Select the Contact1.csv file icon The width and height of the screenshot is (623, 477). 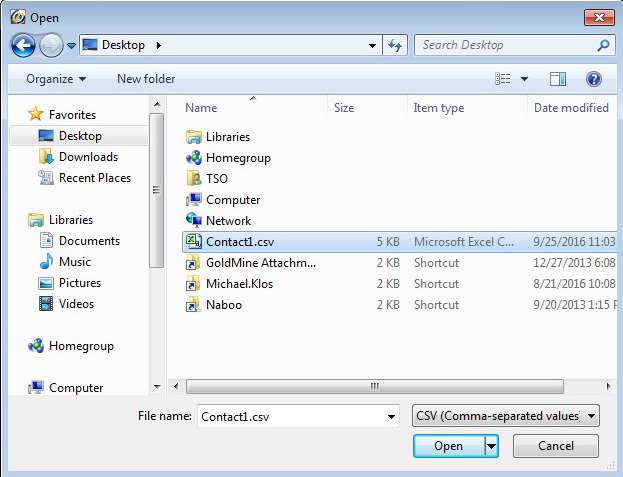(x=194, y=242)
